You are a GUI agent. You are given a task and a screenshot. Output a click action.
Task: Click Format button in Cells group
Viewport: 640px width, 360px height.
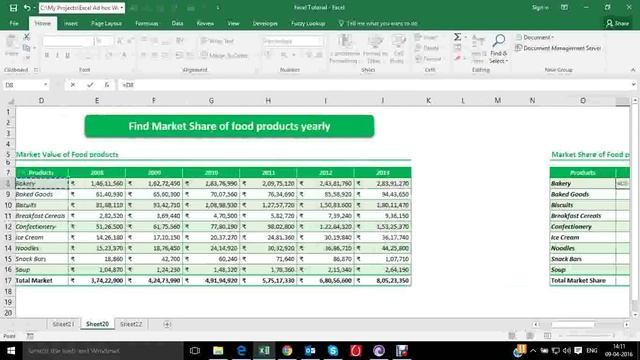click(428, 59)
